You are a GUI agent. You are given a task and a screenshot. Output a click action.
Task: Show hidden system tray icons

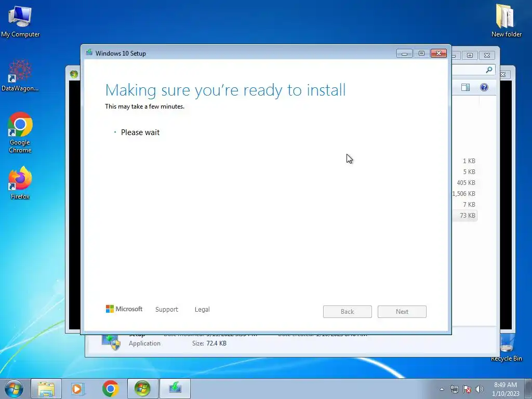coord(442,389)
